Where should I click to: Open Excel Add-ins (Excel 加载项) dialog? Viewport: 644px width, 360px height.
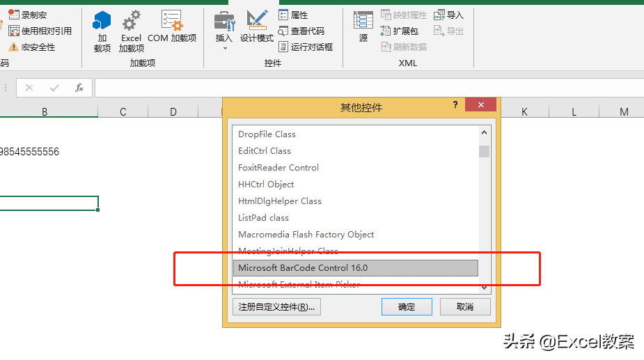click(x=132, y=32)
